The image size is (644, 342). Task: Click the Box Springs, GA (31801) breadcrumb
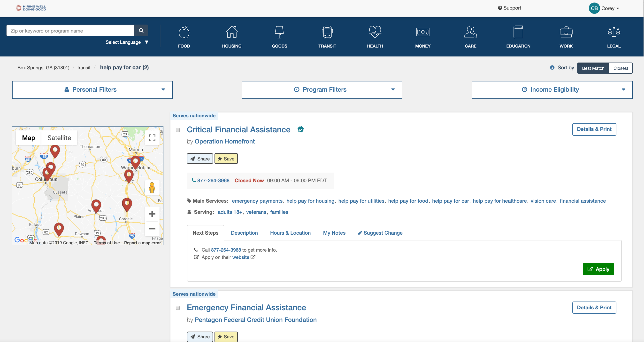click(43, 68)
